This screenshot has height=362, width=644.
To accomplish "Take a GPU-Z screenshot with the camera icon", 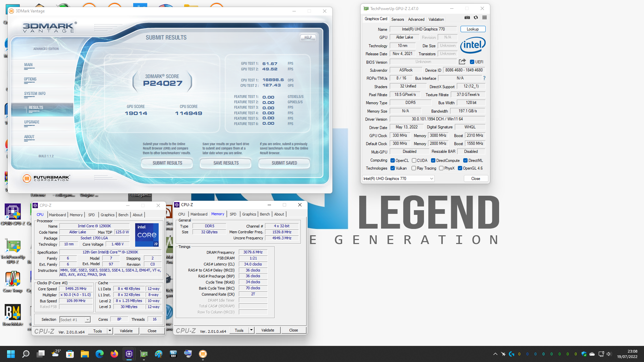I will coord(467,18).
